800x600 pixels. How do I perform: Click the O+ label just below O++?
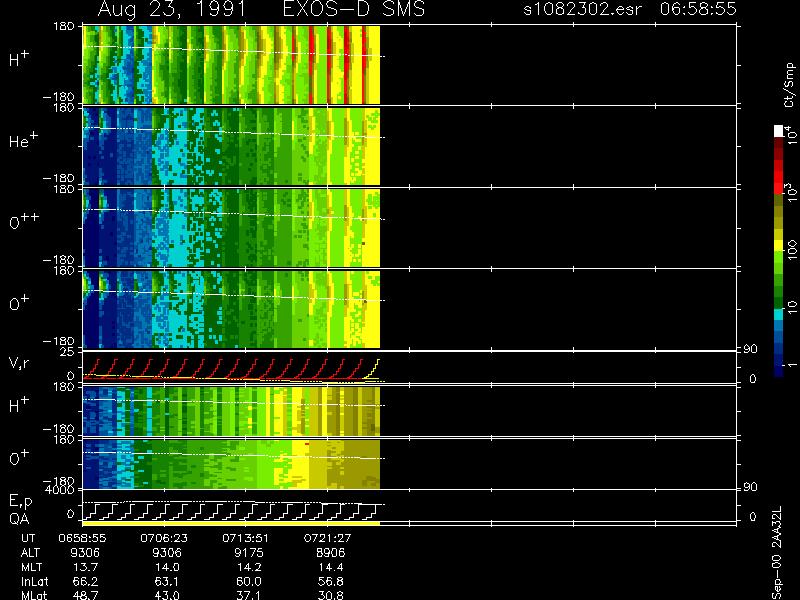(19, 303)
